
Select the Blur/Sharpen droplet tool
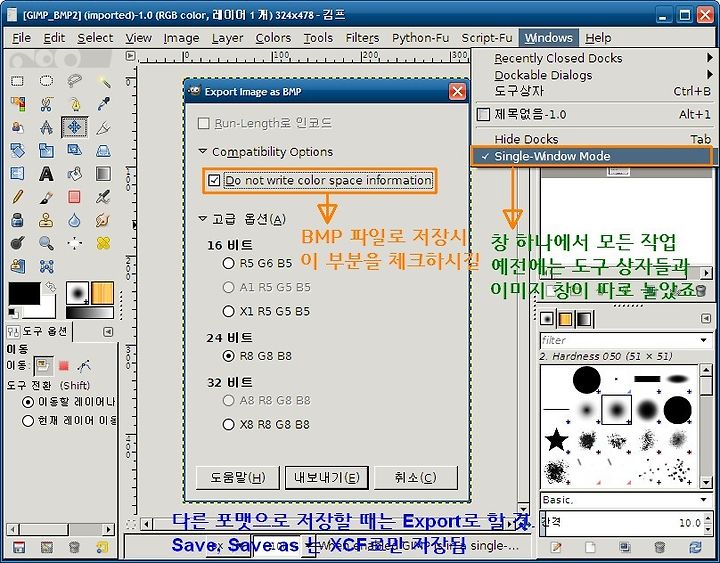pos(74,220)
